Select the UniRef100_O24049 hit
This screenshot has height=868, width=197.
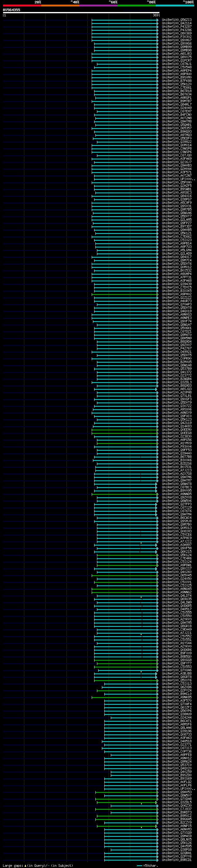pos(177,108)
